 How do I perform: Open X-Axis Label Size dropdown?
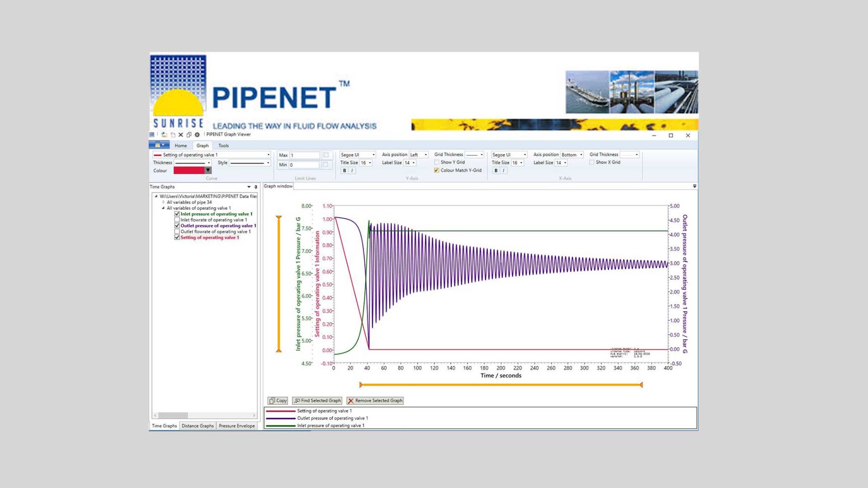click(x=561, y=163)
